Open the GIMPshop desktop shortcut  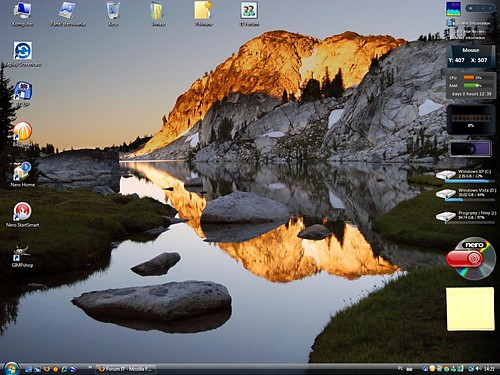point(22,256)
